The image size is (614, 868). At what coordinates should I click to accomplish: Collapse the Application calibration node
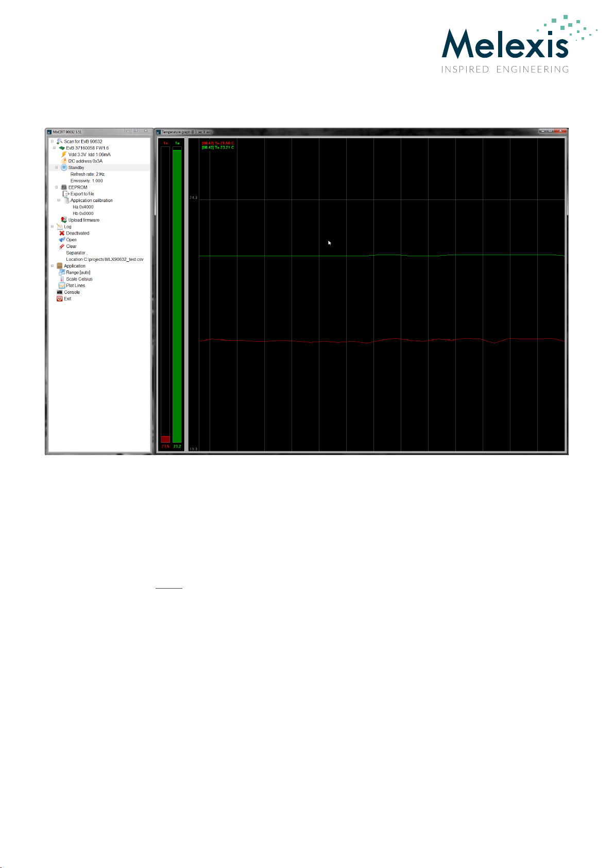pos(59,201)
